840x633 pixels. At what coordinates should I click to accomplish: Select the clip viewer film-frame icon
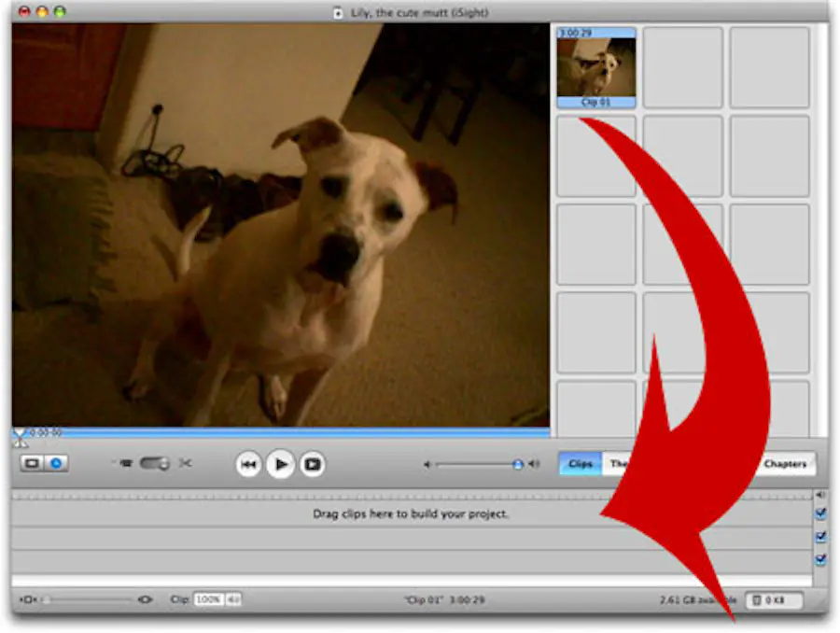29,462
